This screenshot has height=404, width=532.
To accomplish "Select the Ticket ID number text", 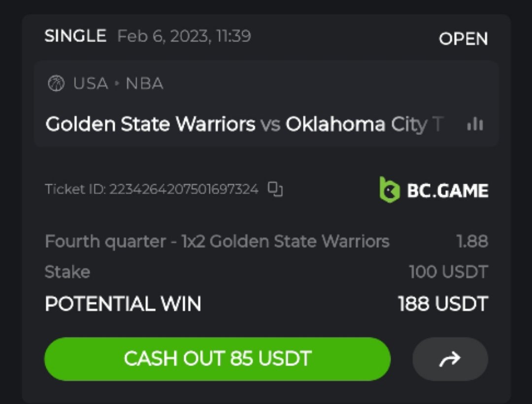I will coord(183,189).
